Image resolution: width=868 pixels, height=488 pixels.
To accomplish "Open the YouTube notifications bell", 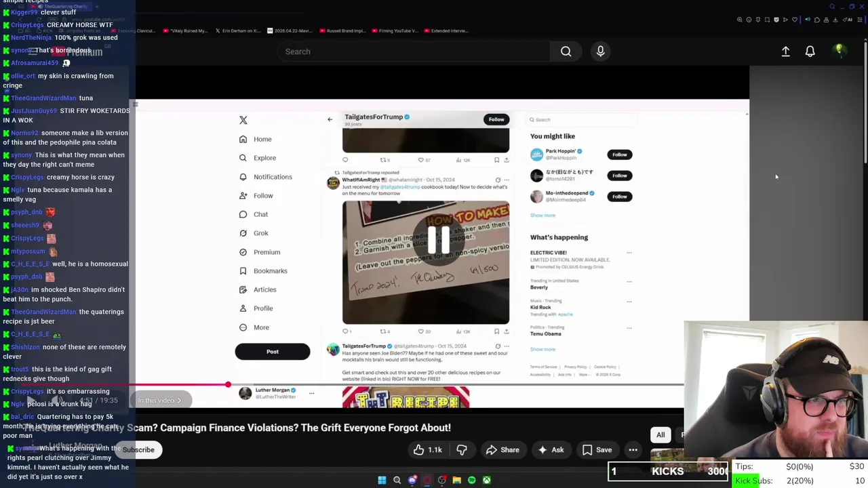I will pyautogui.click(x=810, y=52).
